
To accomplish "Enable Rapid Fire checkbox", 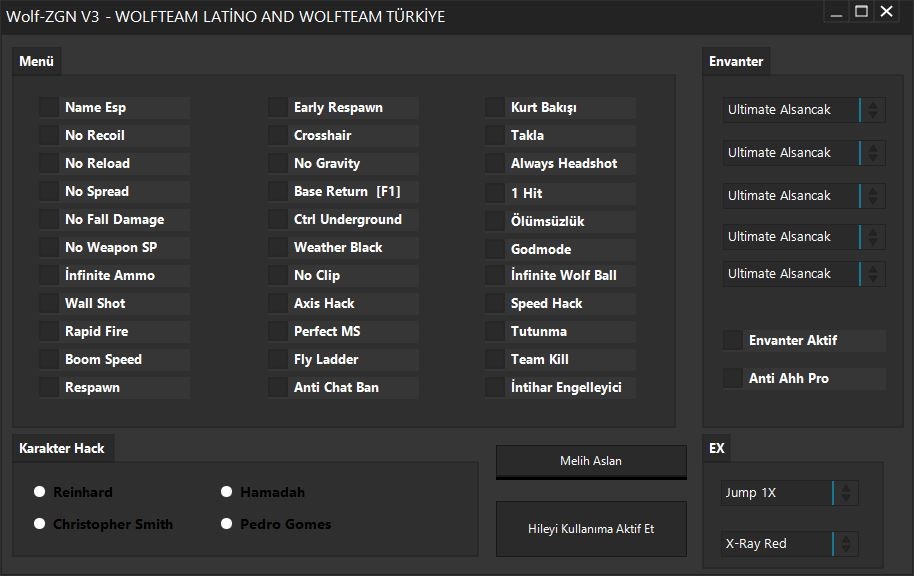I will [x=49, y=331].
